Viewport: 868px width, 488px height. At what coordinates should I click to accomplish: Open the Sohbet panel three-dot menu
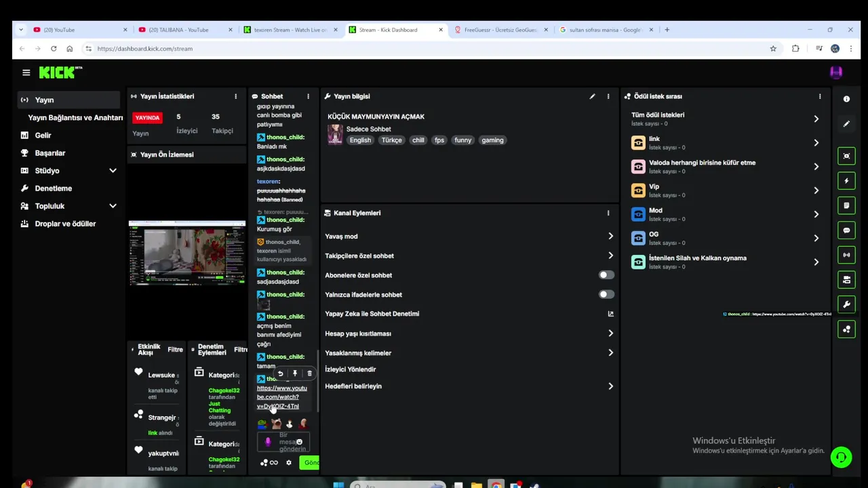point(308,96)
